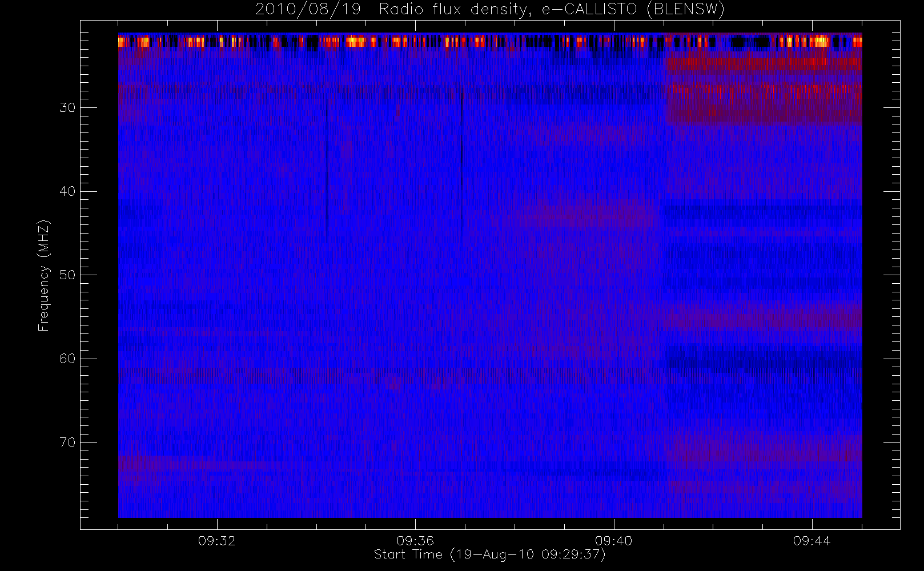
Task: Select the 40 MHz frequency tick label
Action: (x=67, y=191)
